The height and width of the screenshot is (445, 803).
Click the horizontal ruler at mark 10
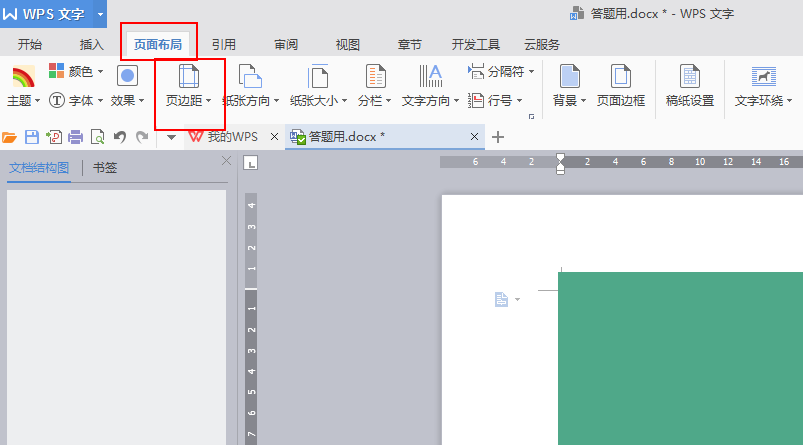click(x=700, y=162)
